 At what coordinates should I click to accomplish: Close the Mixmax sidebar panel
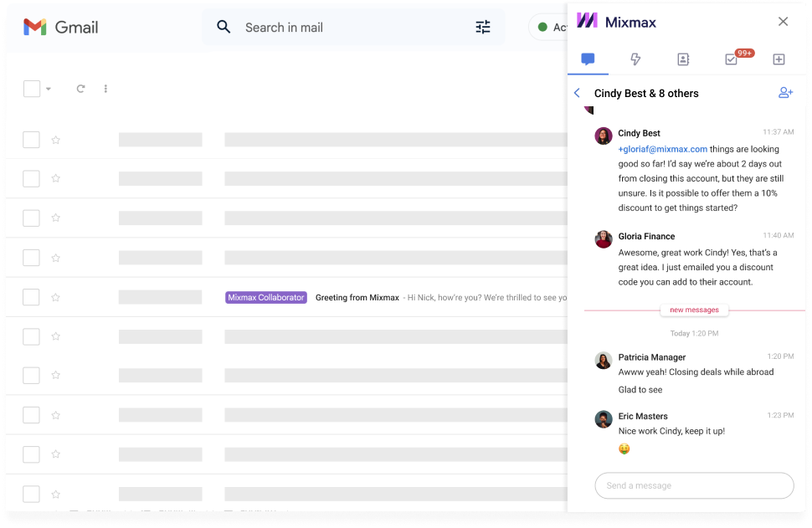783,21
